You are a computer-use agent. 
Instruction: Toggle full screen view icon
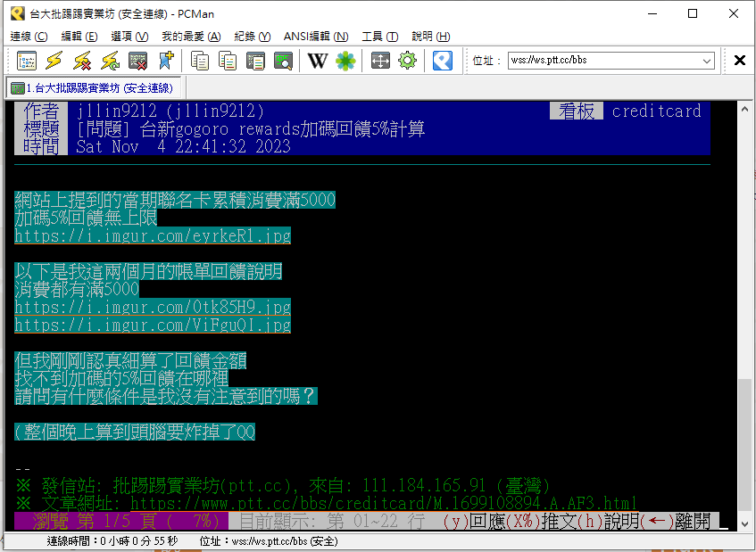(380, 61)
